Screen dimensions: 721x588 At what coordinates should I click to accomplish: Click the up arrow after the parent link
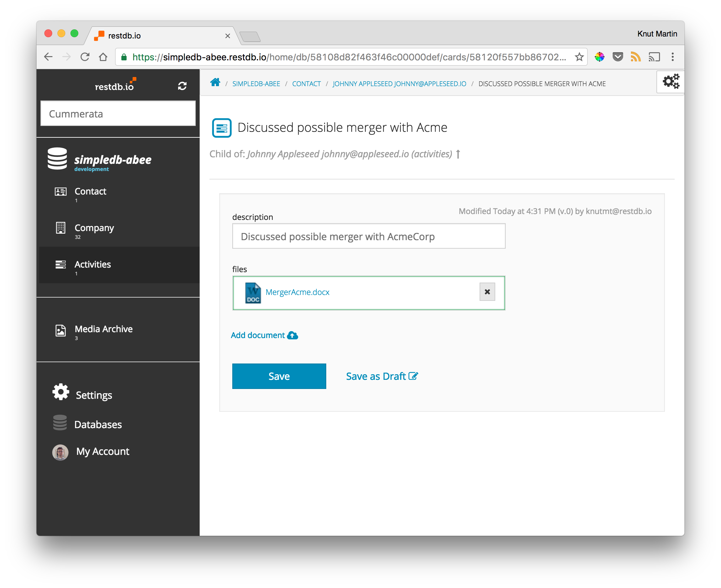[458, 154]
